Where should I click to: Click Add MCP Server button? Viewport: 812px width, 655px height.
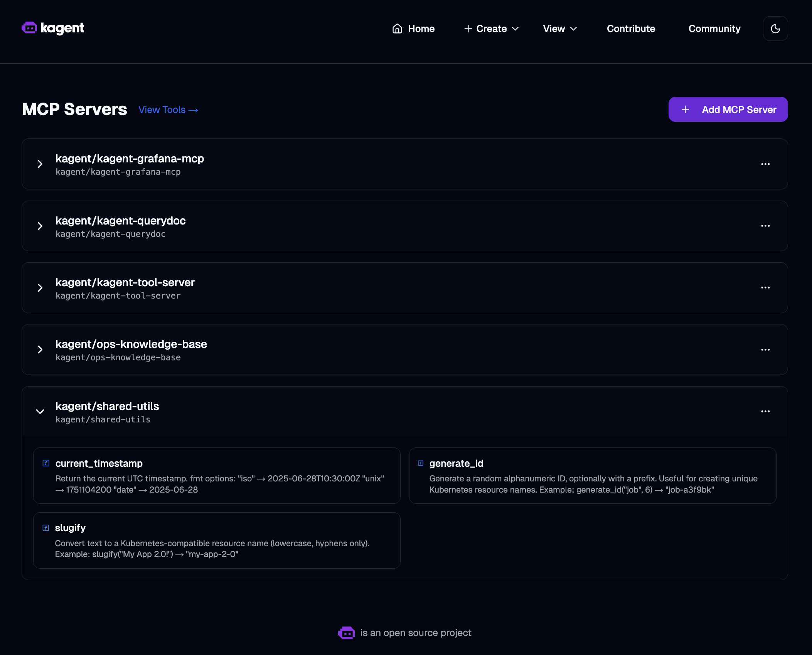pyautogui.click(x=728, y=110)
